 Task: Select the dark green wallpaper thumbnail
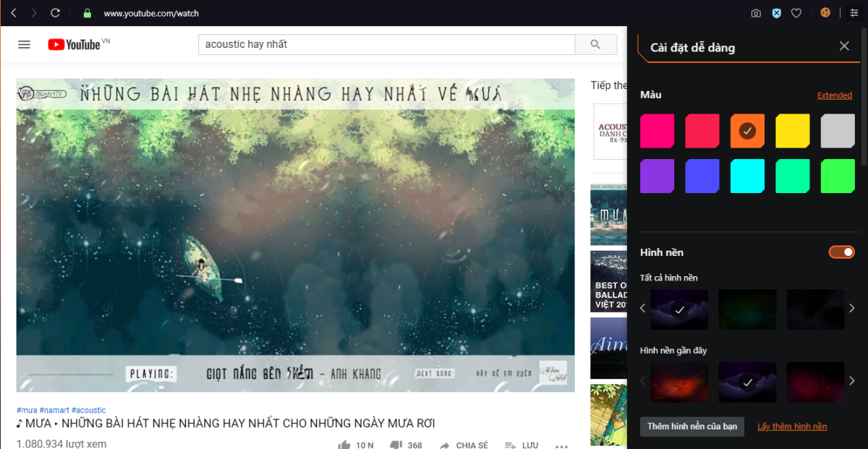click(747, 309)
